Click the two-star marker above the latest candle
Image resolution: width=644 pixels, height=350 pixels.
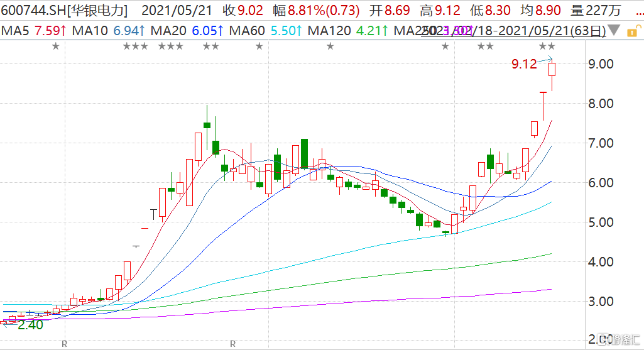click(547, 46)
